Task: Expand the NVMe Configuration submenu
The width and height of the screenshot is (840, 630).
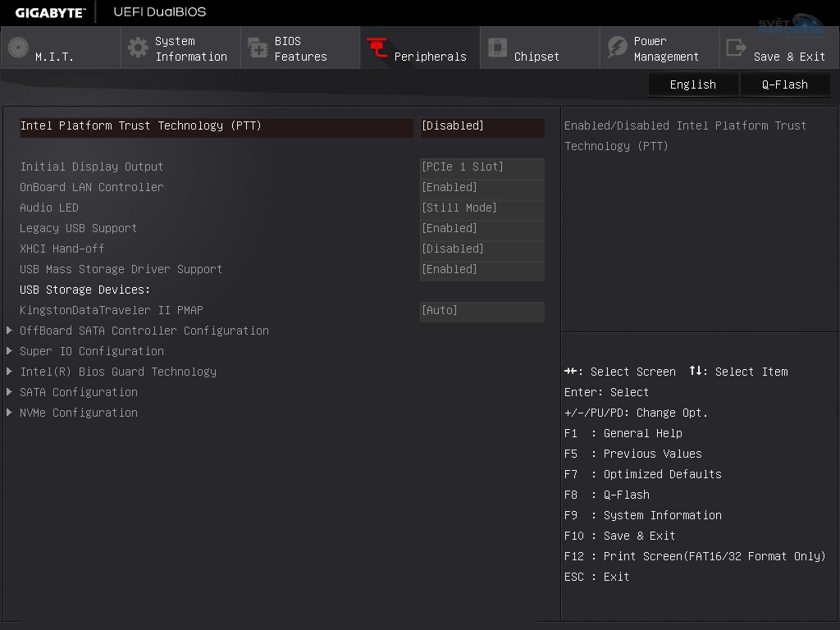Action: (x=79, y=413)
